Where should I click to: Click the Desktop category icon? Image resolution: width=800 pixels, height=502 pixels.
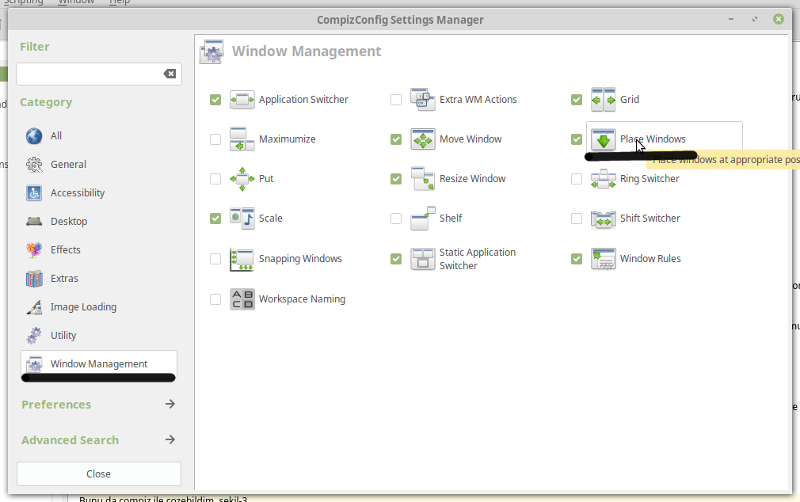coord(34,221)
